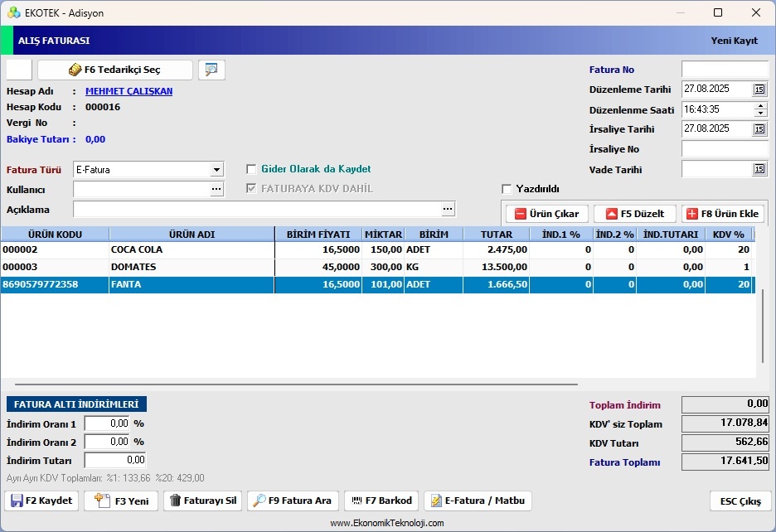Open the Düzenleme Tarihi calendar picker

coord(759,89)
